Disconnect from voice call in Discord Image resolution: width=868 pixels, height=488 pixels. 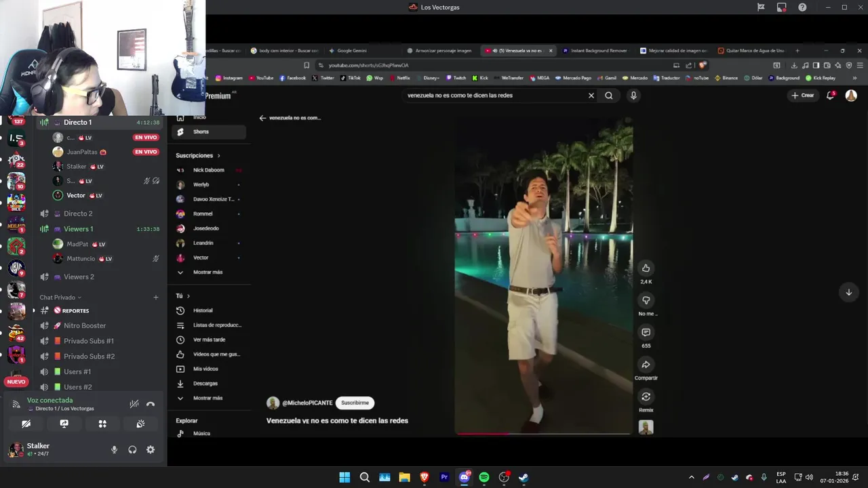pyautogui.click(x=151, y=404)
